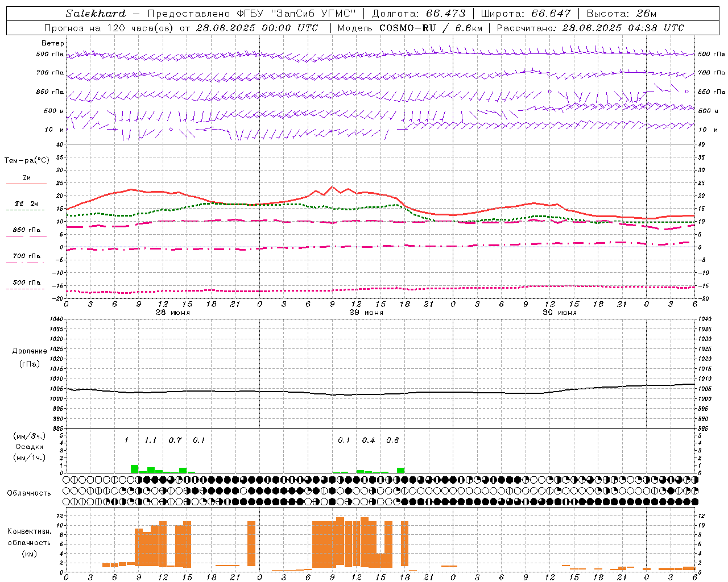
Task: Select the "Долгота: 66.473" header field
Action: (419, 14)
